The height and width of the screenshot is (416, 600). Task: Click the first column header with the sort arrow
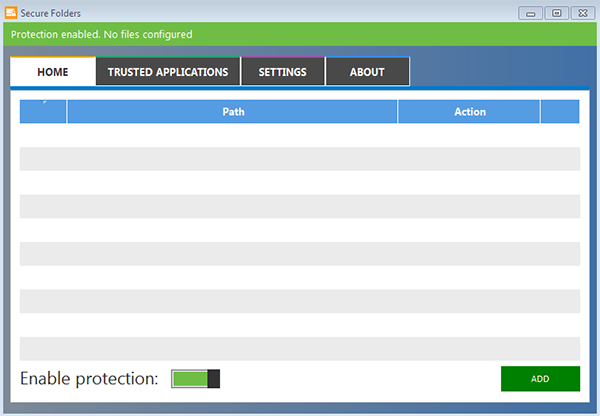(43, 112)
